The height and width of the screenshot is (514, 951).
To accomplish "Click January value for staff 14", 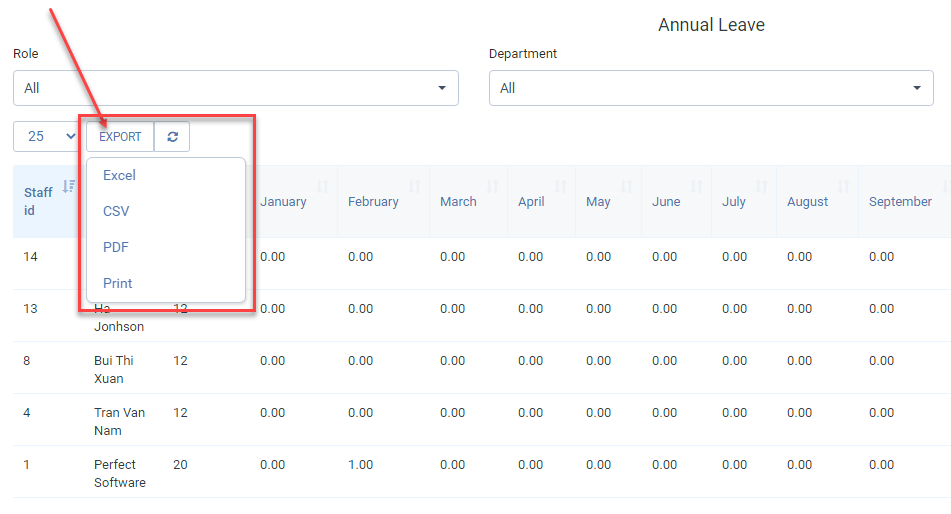I will tap(272, 257).
